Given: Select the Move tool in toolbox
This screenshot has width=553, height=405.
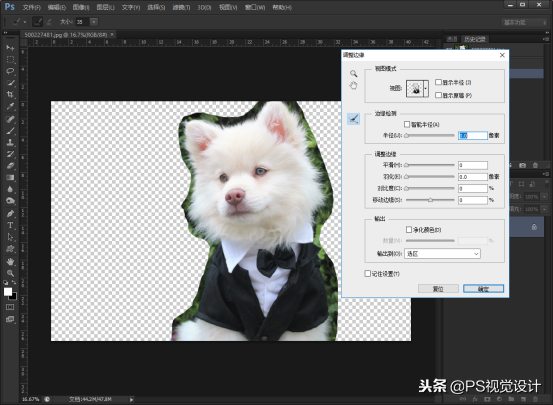Looking at the screenshot, I should (x=10, y=48).
